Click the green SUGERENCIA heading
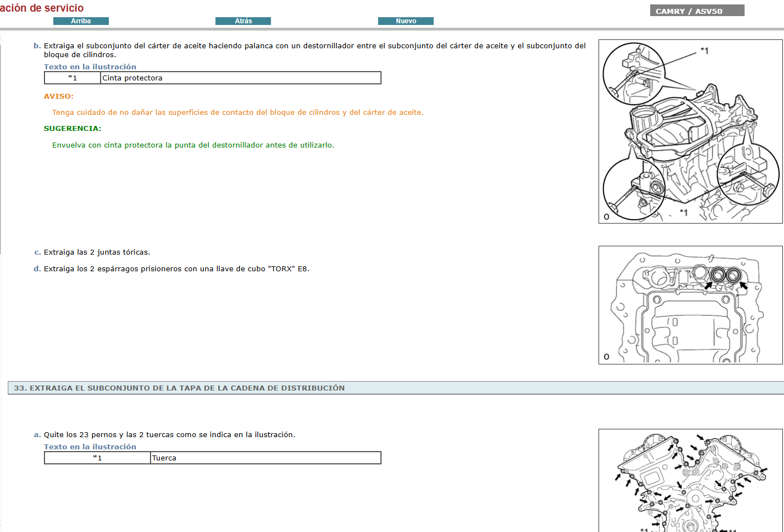The width and height of the screenshot is (784, 532). pyautogui.click(x=72, y=129)
